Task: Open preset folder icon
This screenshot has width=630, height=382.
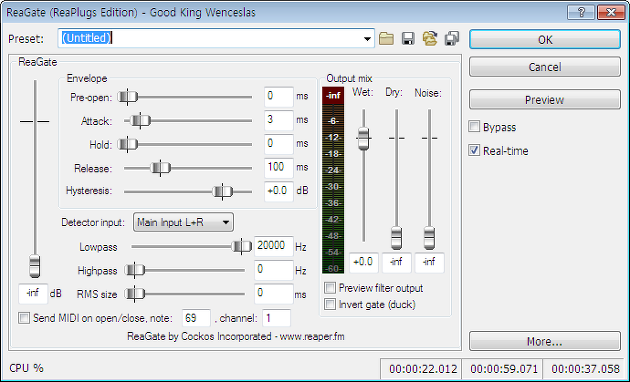Action: coord(386,39)
